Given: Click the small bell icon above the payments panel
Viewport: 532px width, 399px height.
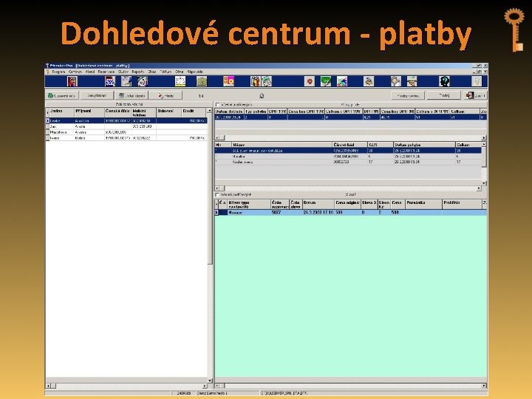Looking at the screenshot, I should [x=262, y=96].
